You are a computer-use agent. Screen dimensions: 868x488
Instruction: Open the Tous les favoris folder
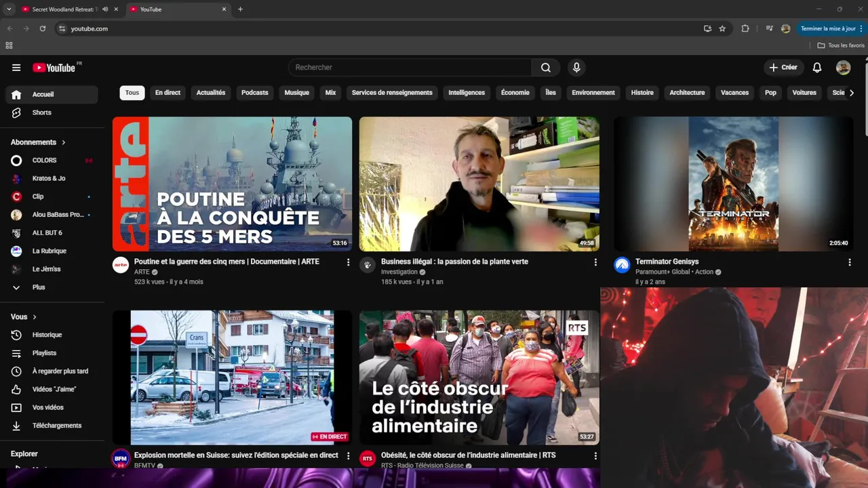[x=841, y=45]
